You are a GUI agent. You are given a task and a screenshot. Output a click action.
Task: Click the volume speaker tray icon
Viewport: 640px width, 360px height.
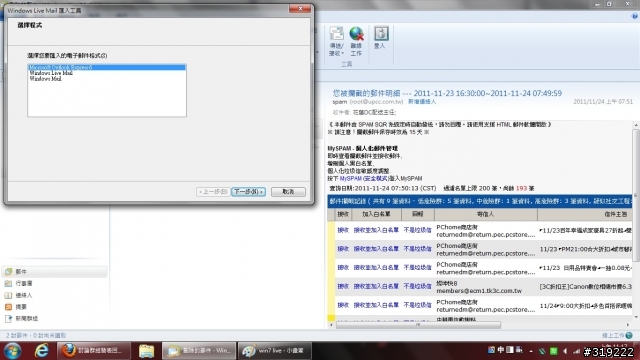(565, 351)
